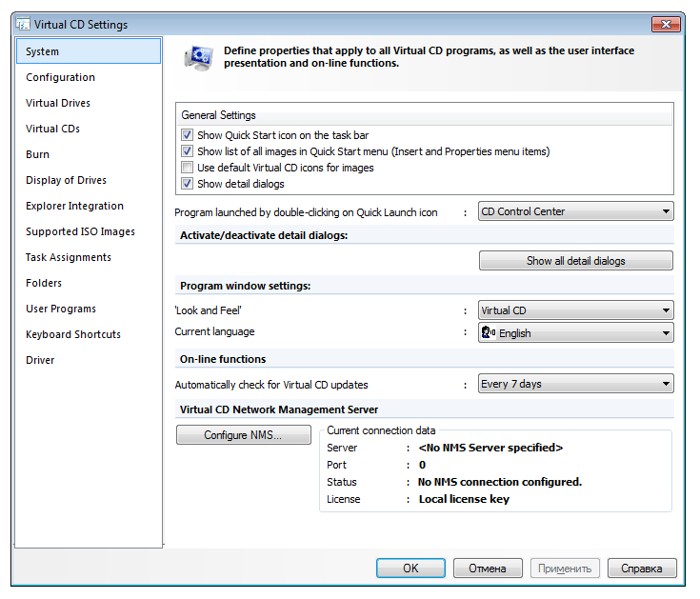700x599 pixels.
Task: Click the Справка help button
Action: [x=642, y=569]
